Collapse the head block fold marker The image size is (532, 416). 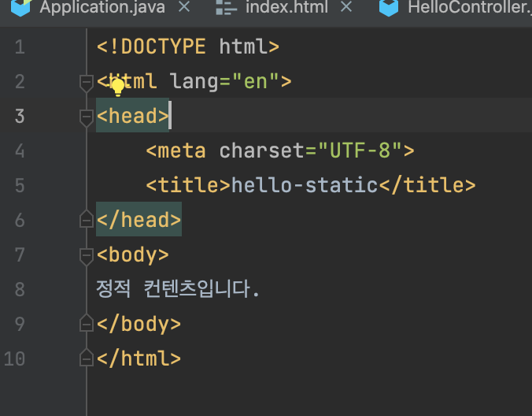(87, 117)
